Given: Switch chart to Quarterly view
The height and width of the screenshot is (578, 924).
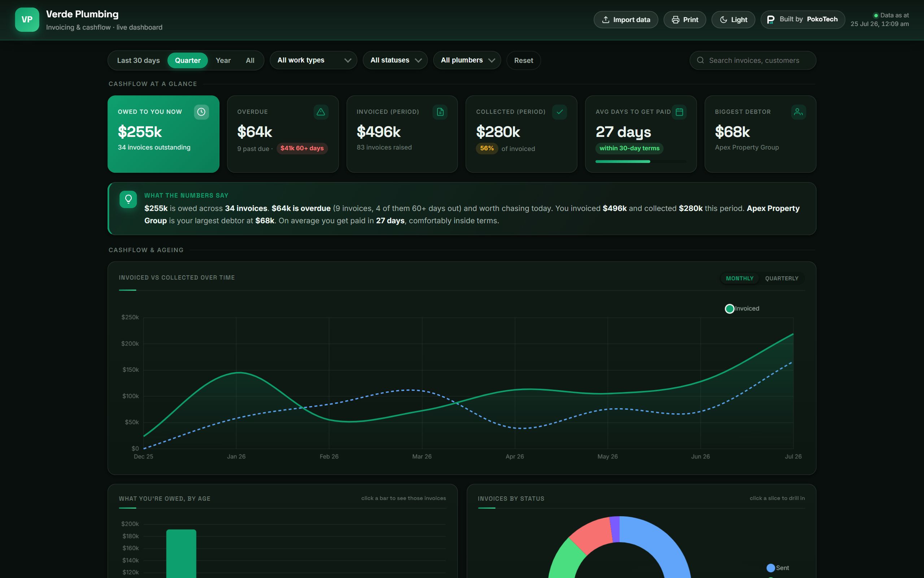Looking at the screenshot, I should [781, 278].
